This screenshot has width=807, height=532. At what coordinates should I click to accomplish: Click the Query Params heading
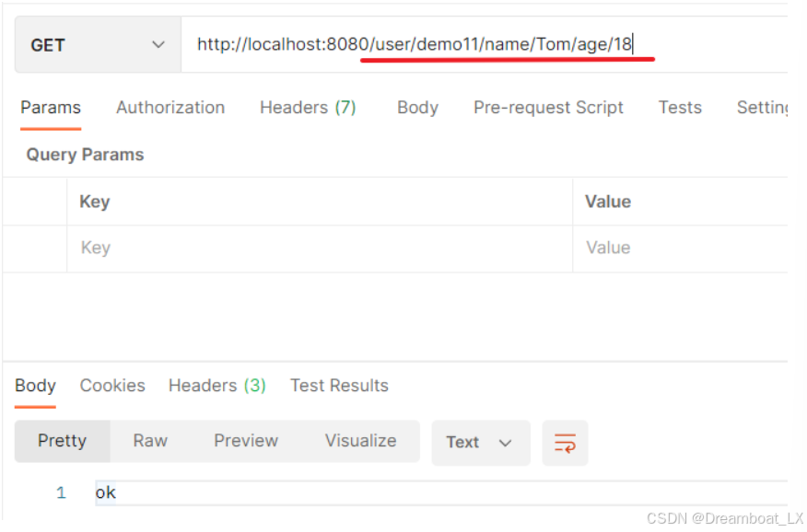[85, 155]
